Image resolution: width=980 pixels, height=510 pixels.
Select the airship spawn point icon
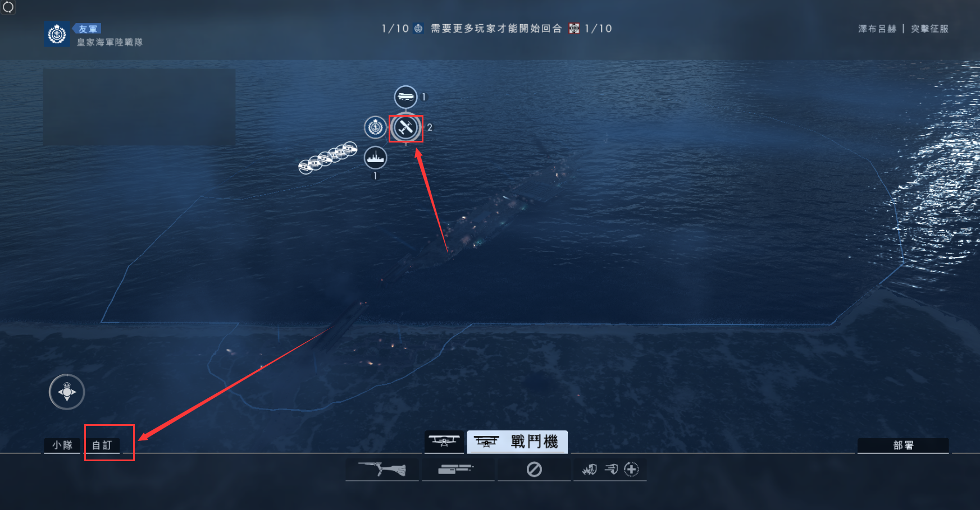coord(405,97)
